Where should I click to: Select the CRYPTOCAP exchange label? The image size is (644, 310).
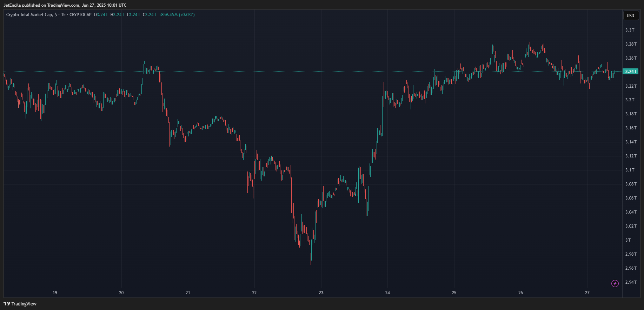pos(80,15)
